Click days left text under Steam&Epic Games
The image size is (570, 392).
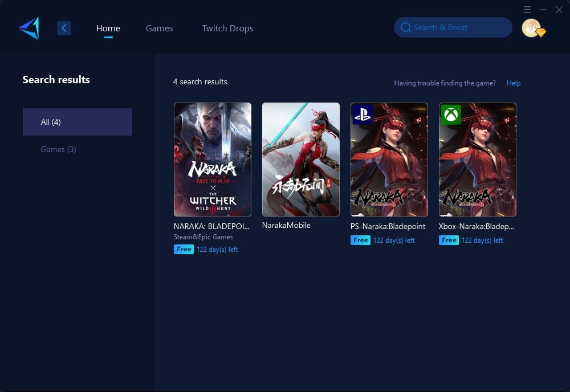pos(217,250)
